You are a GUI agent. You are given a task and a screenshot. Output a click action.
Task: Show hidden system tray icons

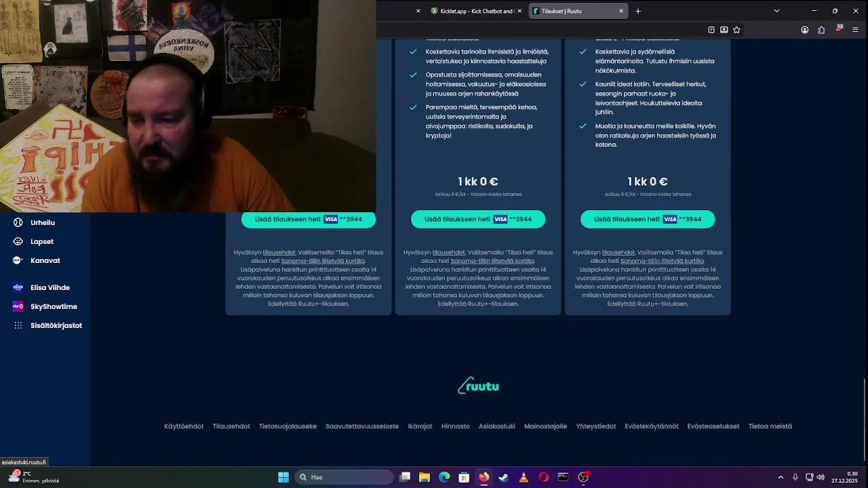click(x=781, y=477)
